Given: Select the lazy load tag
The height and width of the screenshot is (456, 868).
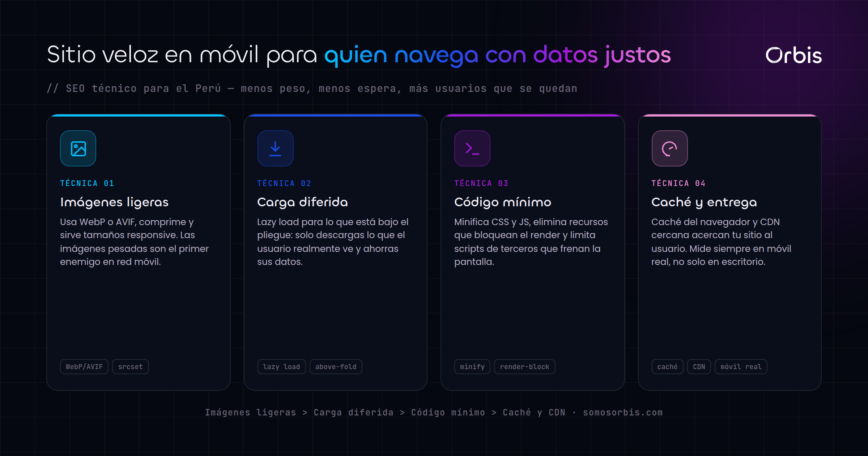Looking at the screenshot, I should coord(281,367).
